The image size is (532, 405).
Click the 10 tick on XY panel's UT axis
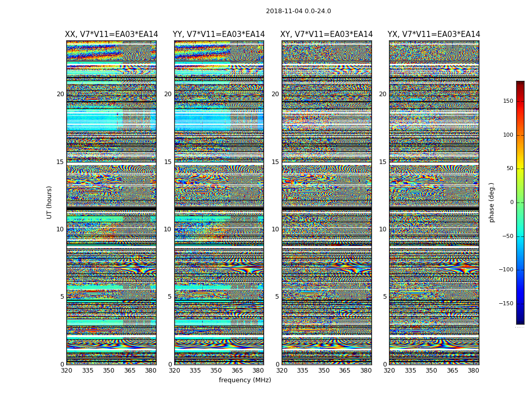(x=276, y=229)
